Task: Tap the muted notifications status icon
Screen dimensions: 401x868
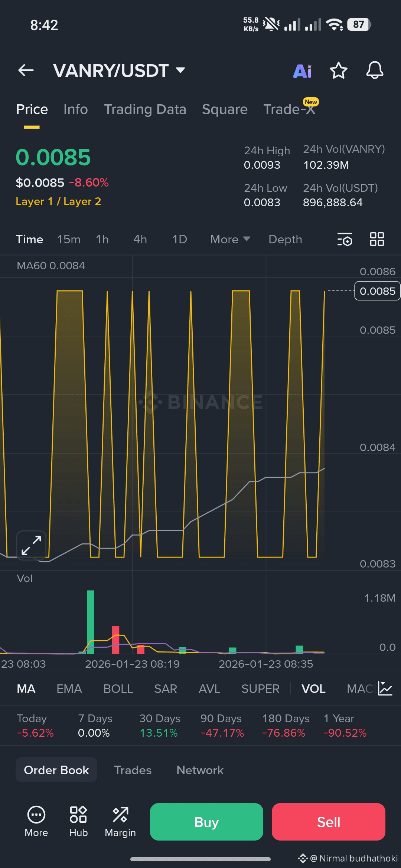Action: [271, 24]
